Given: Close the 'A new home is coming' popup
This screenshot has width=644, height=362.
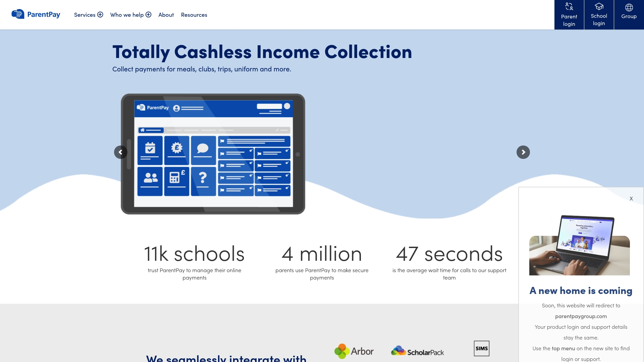Looking at the screenshot, I should (x=631, y=198).
